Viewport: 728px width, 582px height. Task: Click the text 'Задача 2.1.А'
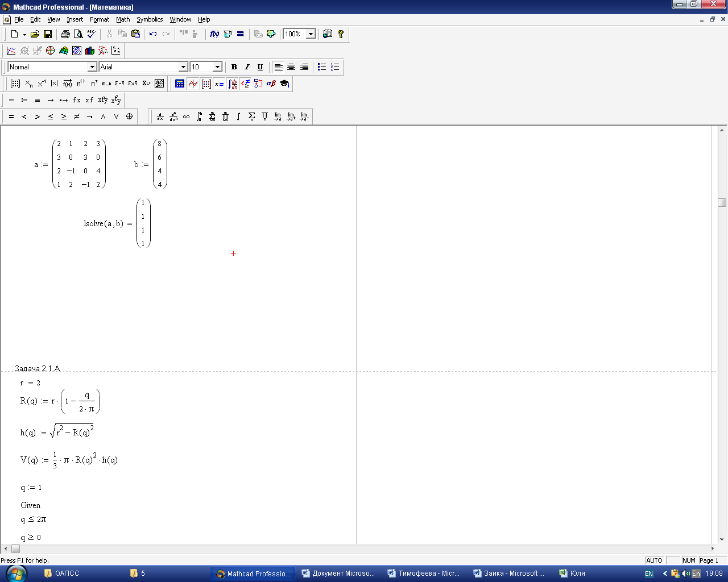point(37,369)
